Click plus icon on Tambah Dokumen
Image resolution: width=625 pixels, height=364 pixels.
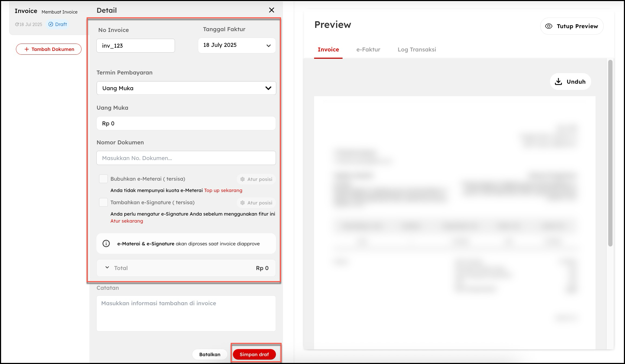click(27, 49)
